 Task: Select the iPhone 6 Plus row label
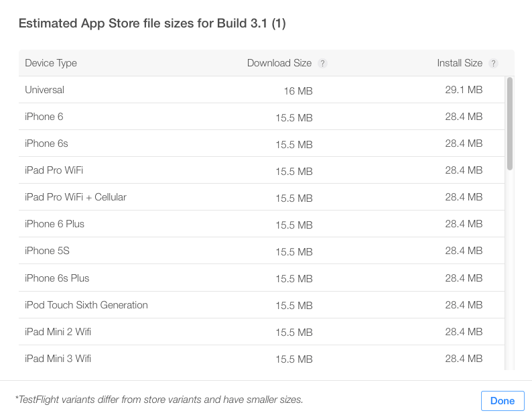(55, 224)
